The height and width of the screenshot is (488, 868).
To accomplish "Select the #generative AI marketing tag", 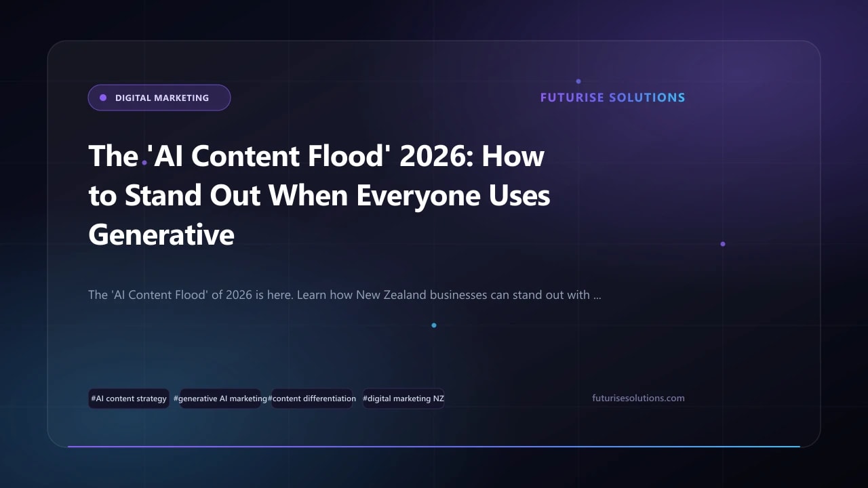I will [220, 399].
